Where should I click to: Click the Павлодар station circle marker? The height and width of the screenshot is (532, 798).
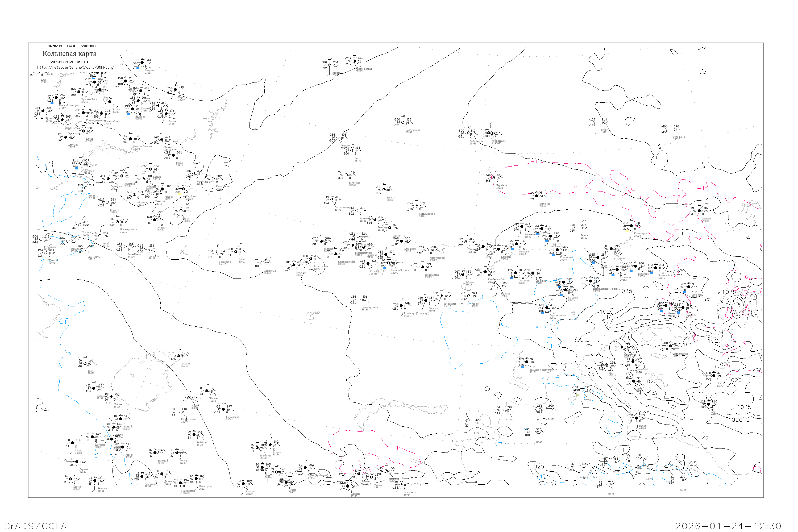(x=426, y=301)
